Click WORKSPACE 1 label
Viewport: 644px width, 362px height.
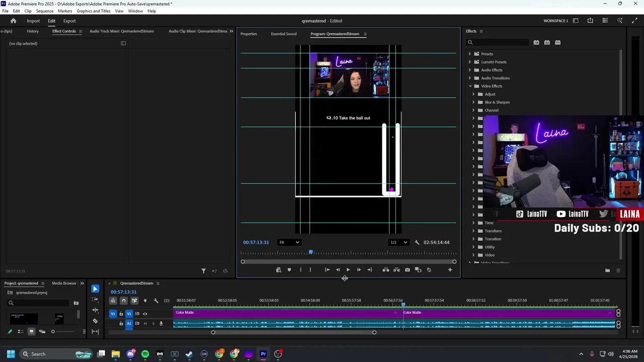556,21
